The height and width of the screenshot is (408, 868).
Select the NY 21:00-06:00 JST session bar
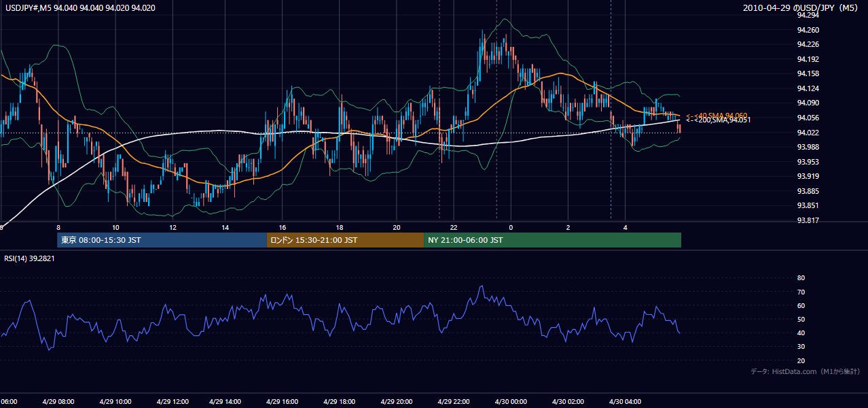point(552,240)
